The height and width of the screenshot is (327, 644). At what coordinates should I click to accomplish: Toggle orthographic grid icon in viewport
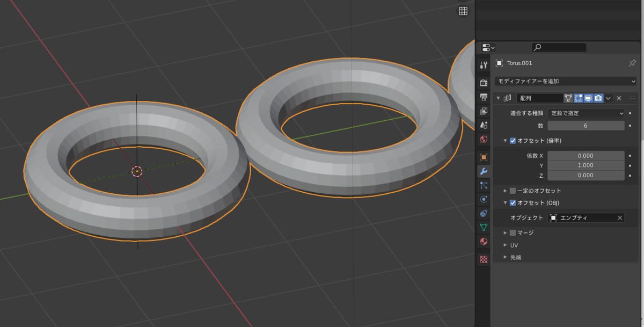click(463, 11)
